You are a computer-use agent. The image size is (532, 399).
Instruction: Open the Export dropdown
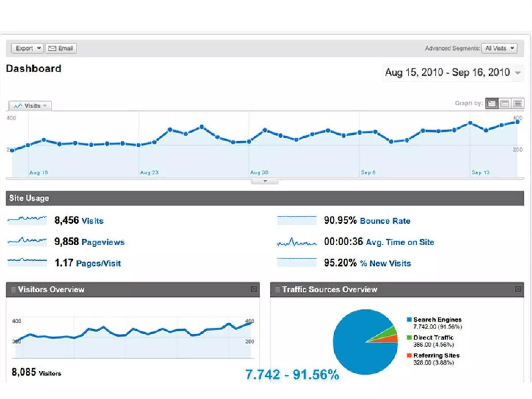click(28, 48)
